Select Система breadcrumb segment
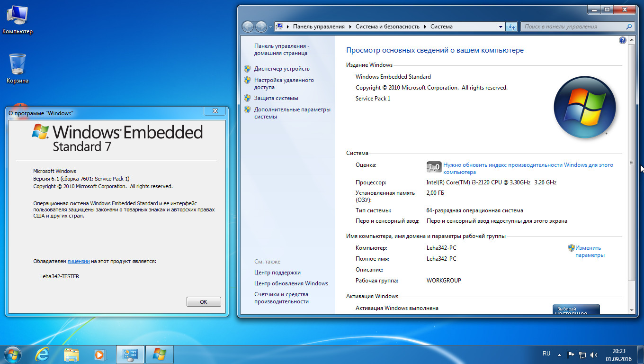This screenshot has height=364, width=644. (x=441, y=27)
